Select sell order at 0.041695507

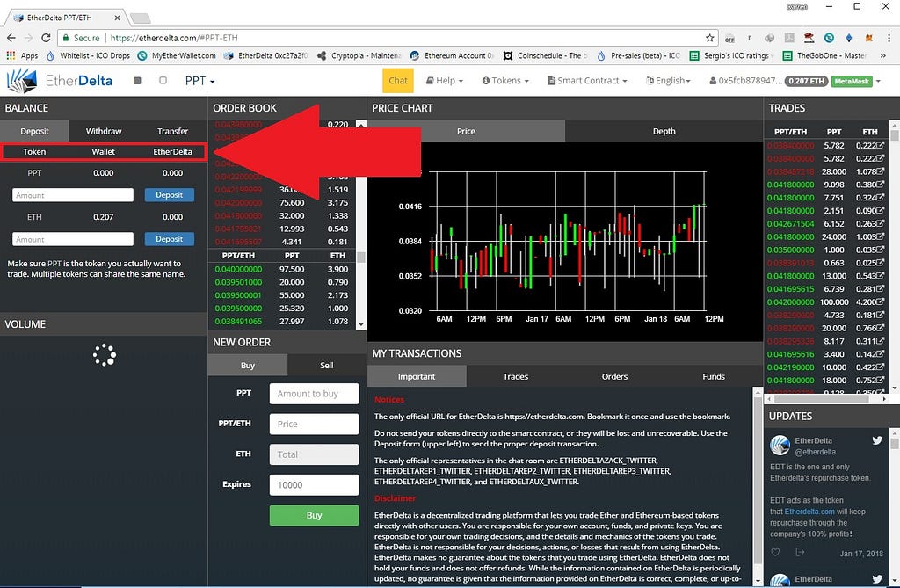[281, 243]
